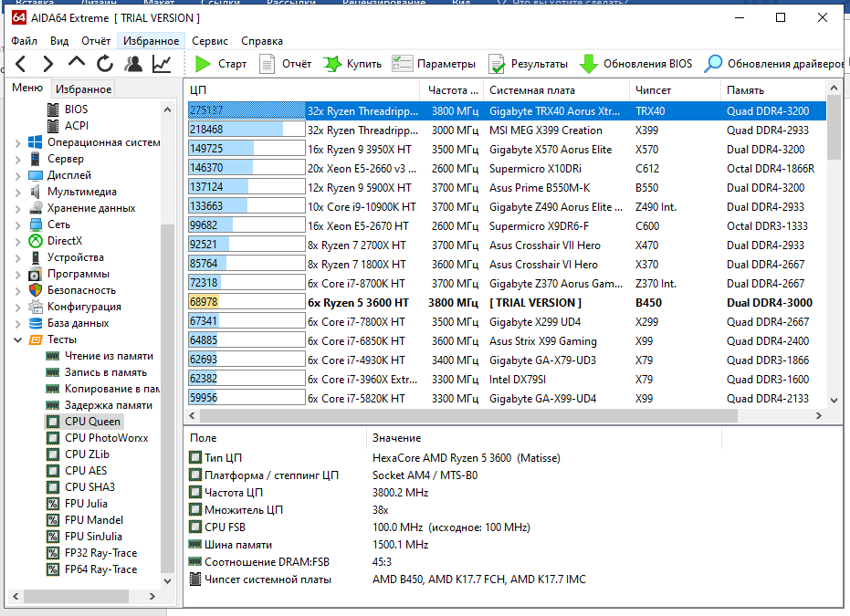The image size is (850, 616).
Task: Open the Файл menu
Action: [x=25, y=41]
